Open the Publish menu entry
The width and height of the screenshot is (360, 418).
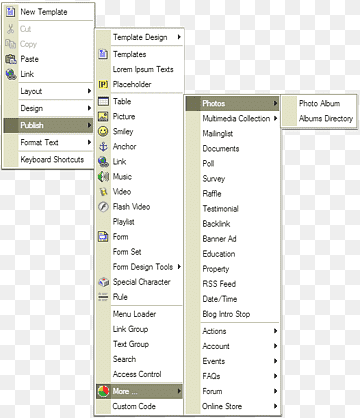point(49,125)
